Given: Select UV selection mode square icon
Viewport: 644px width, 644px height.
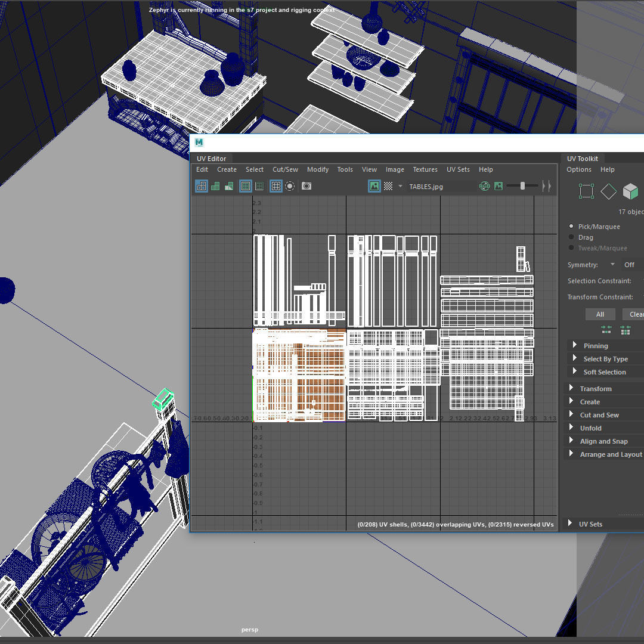Looking at the screenshot, I should 586,191.
